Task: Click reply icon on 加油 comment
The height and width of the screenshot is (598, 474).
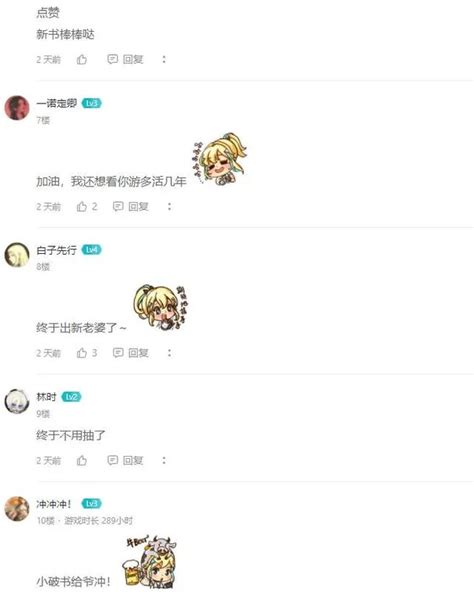Action: tap(118, 206)
